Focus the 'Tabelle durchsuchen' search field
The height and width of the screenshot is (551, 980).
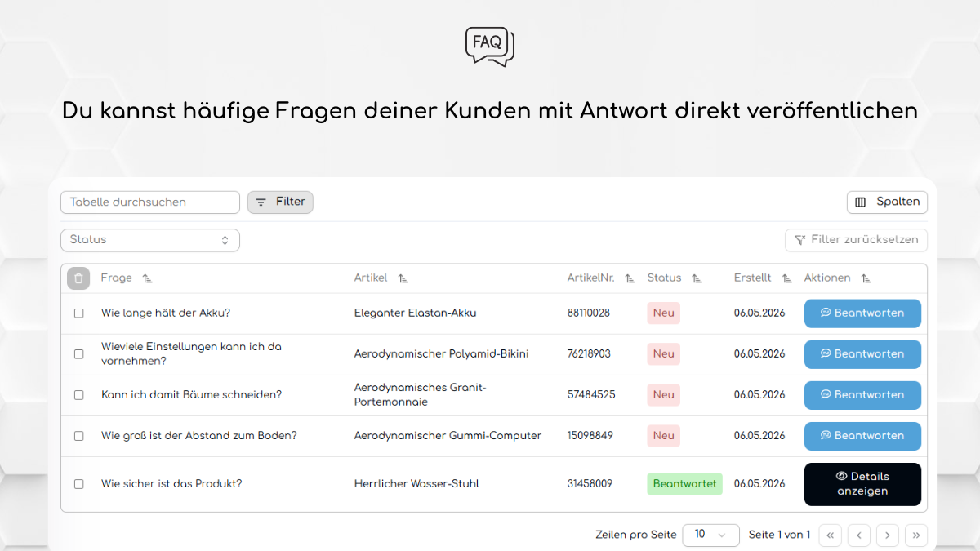click(150, 202)
